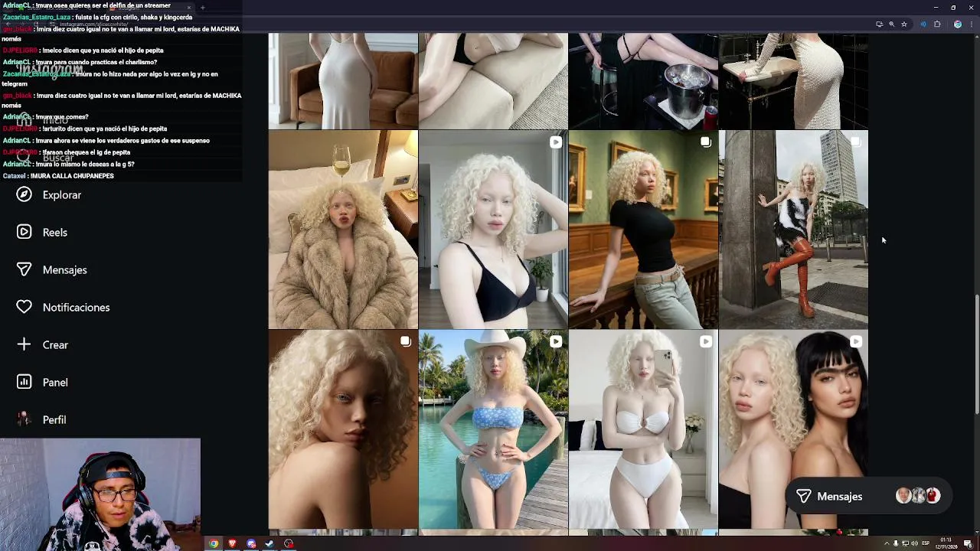Open the photo with dark-haired woman
The height and width of the screenshot is (551, 980).
(793, 429)
